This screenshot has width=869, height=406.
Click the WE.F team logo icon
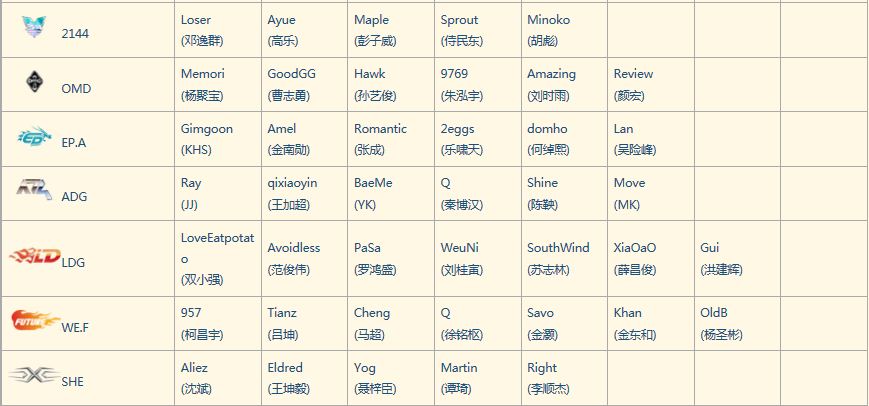(x=35, y=321)
